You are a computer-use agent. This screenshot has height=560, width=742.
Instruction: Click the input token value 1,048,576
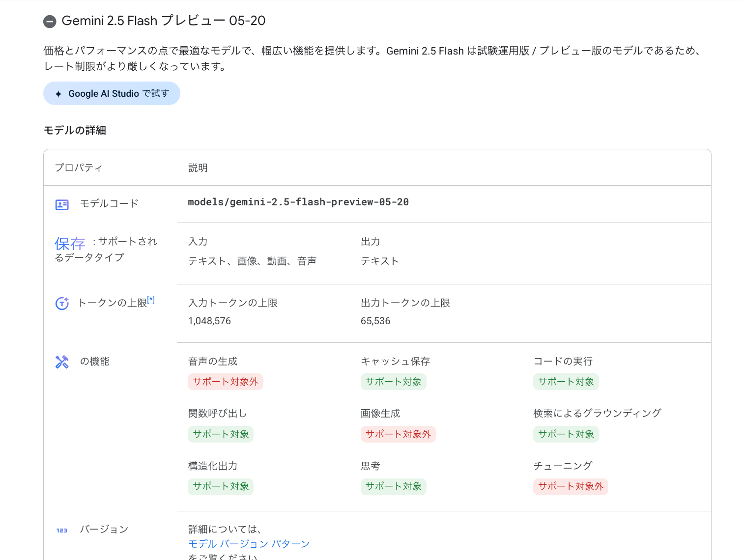pos(209,321)
